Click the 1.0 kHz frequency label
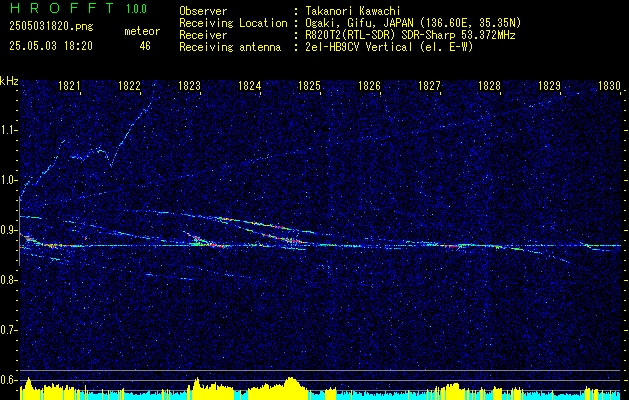Image resolution: width=629 pixels, height=400 pixels. (x=7, y=180)
